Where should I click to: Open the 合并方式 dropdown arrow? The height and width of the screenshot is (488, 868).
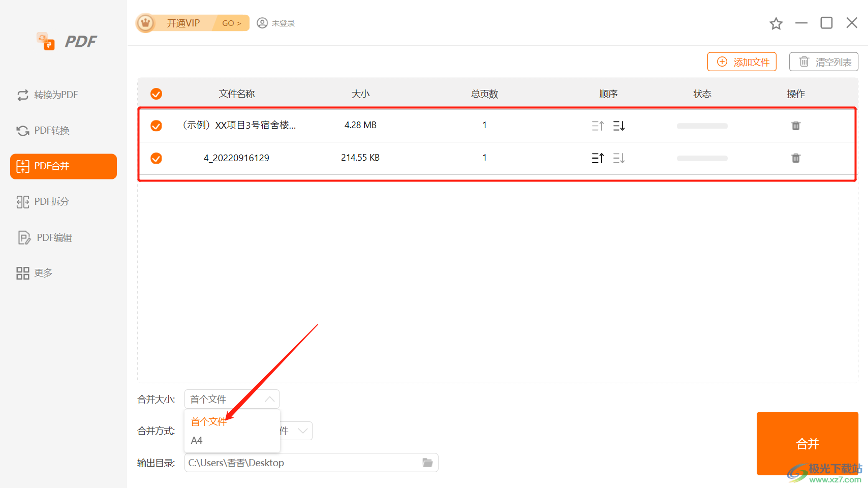click(x=303, y=431)
